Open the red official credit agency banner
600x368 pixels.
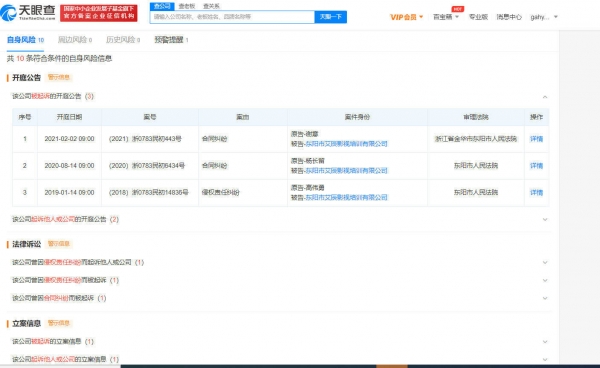99,13
